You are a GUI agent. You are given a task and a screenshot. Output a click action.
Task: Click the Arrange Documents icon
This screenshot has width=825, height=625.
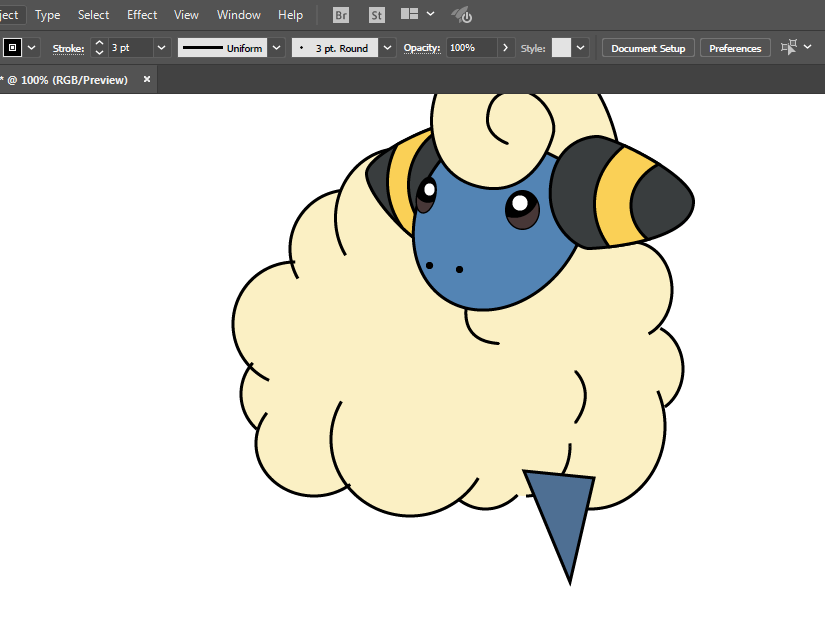coord(409,14)
